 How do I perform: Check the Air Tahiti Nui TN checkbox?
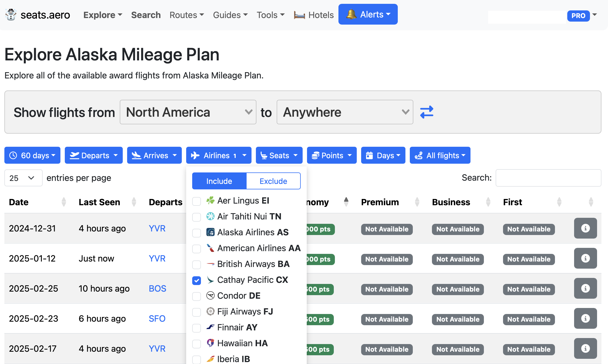[x=197, y=217]
